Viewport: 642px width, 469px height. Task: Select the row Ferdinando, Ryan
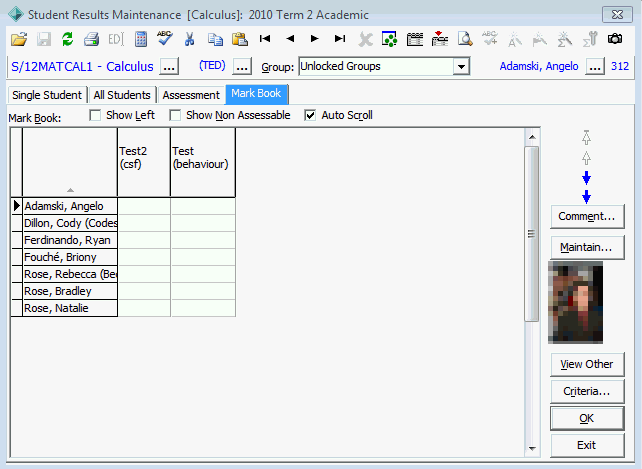70,240
